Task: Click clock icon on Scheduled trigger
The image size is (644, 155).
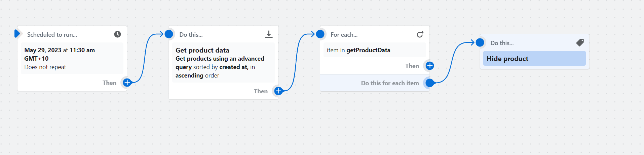Action: 117,34
